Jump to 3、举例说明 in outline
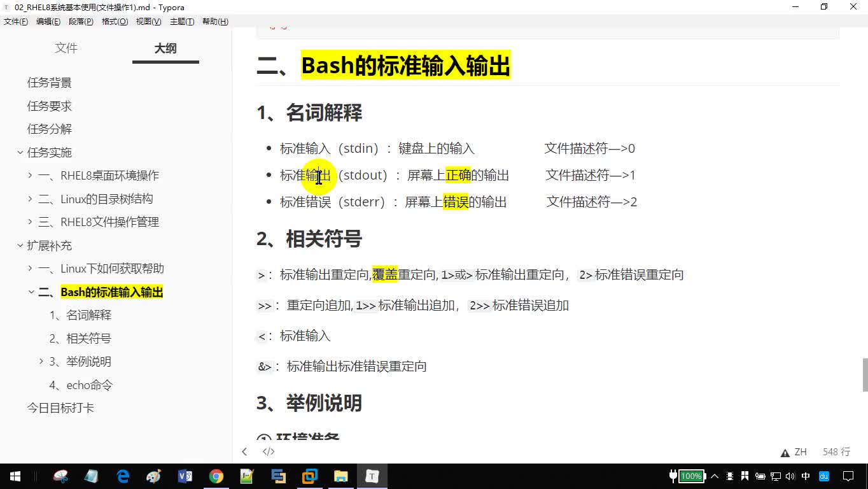Viewport: 868px width, 489px height. [x=80, y=362]
